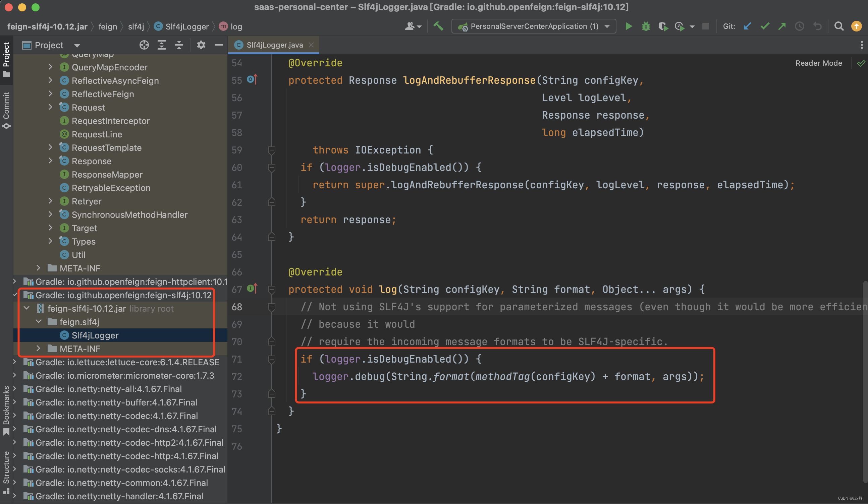Click Select Opened File crosshair icon
The width and height of the screenshot is (868, 504).
(x=144, y=45)
